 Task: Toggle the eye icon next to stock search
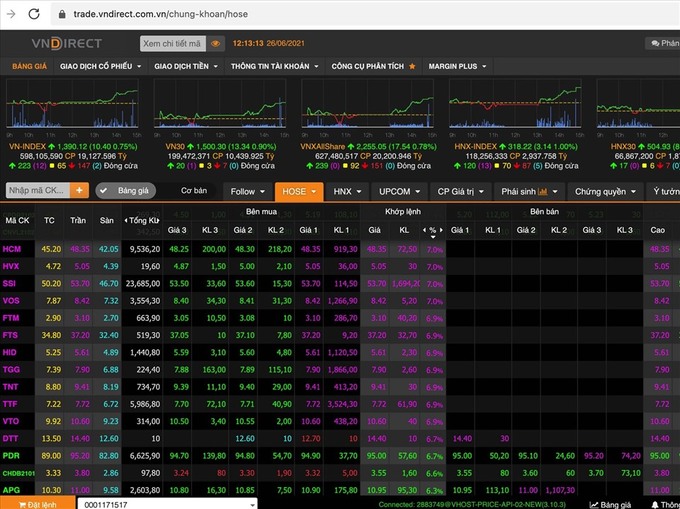click(215, 43)
